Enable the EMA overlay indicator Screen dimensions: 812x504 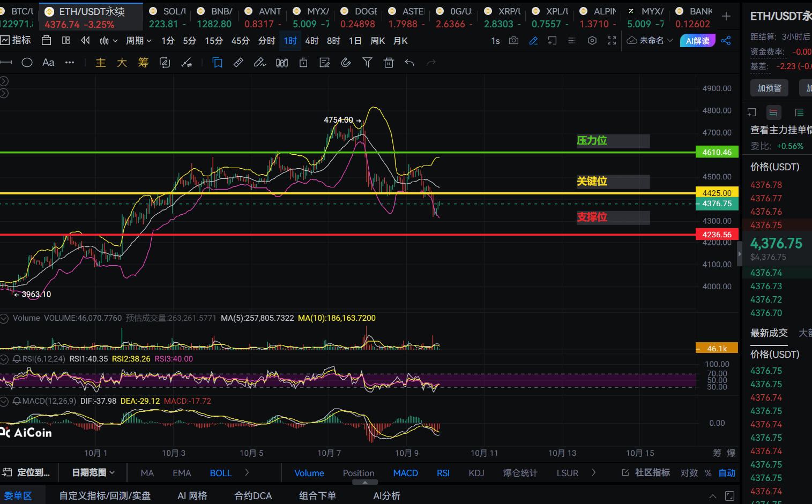[x=182, y=473]
